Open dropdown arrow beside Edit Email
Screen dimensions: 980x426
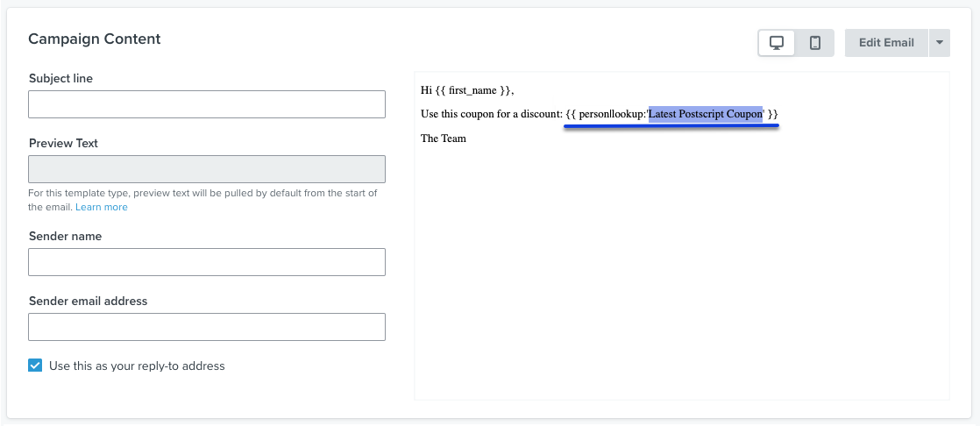tap(939, 43)
